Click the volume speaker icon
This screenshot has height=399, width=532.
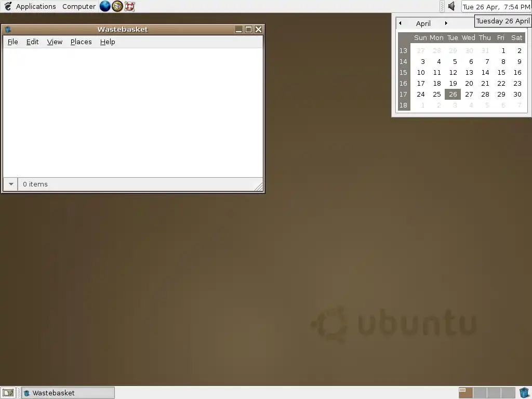click(451, 6)
